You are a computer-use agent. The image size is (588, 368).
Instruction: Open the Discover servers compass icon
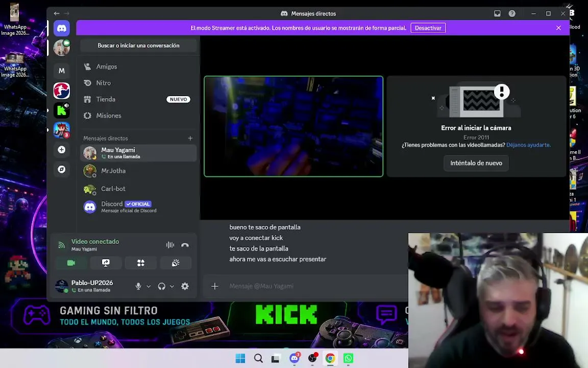click(x=61, y=169)
